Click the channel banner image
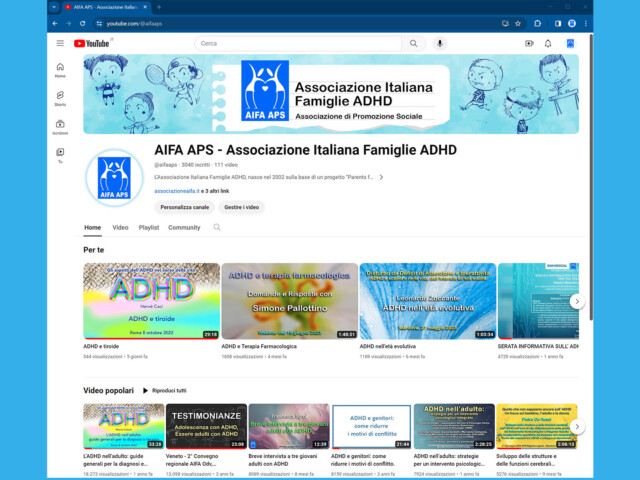The image size is (640, 480). (x=331, y=94)
